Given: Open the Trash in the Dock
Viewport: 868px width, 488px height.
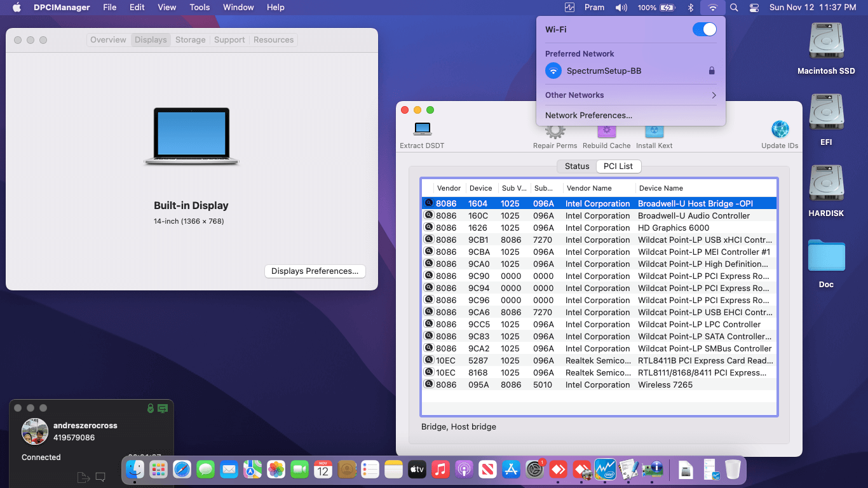Looking at the screenshot, I should [733, 470].
